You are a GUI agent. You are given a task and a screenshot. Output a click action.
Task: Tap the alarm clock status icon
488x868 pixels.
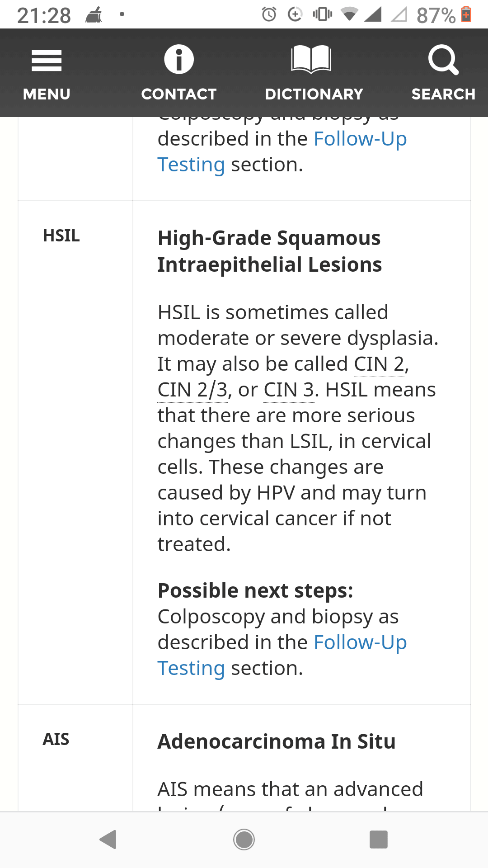(269, 14)
